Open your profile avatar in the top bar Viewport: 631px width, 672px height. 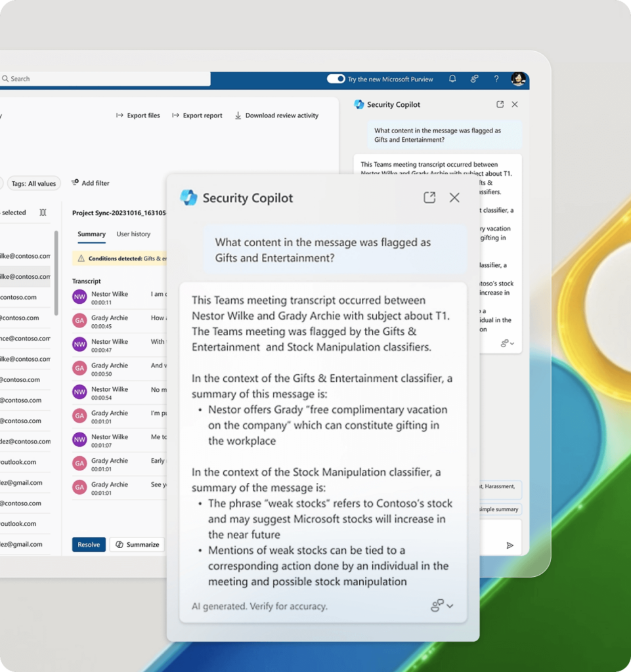coord(519,79)
